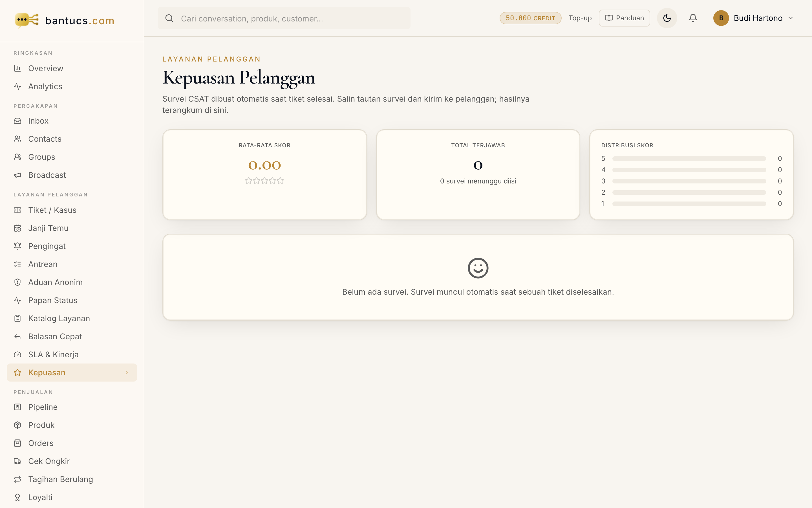Open Pengingat menu item
Screen dimensions: 812x508
click(x=72, y=246)
